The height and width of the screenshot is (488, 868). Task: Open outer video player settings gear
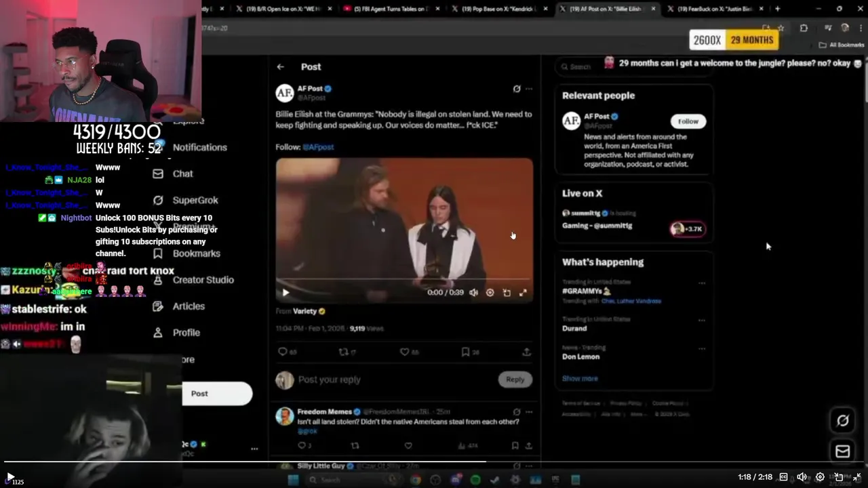[x=820, y=477]
